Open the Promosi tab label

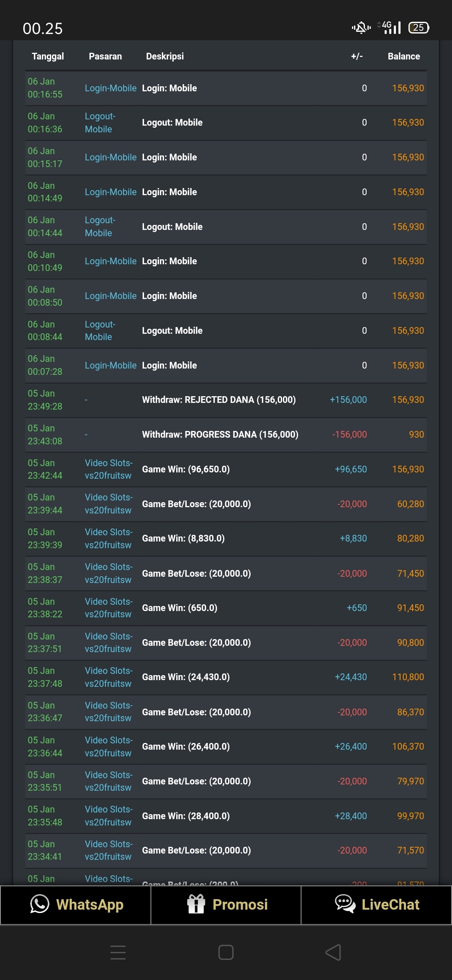240,905
